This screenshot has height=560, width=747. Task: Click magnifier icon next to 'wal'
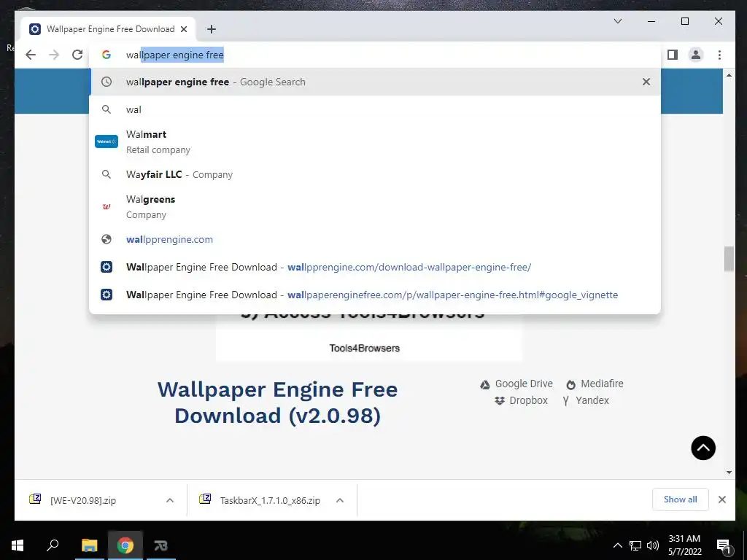pyautogui.click(x=107, y=109)
